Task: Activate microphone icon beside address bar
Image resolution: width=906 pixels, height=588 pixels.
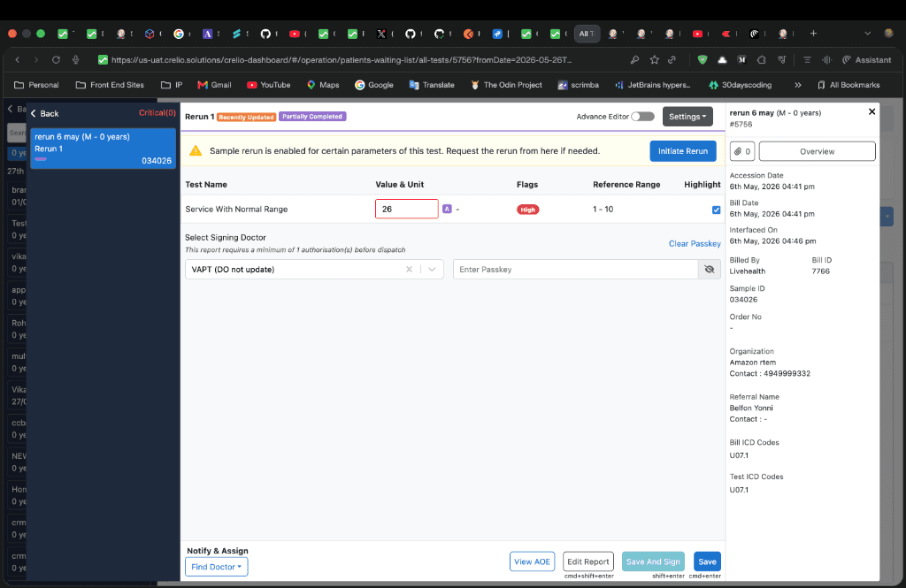Action: point(75,59)
